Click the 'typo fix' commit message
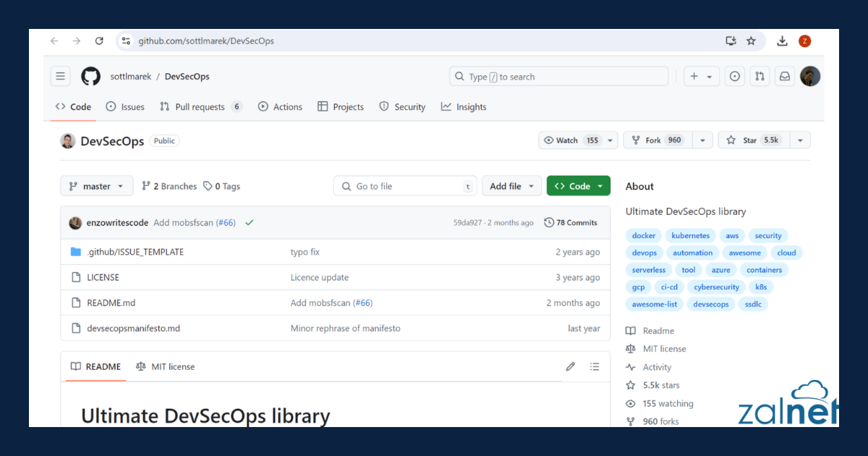The width and height of the screenshot is (868, 456). click(x=305, y=252)
